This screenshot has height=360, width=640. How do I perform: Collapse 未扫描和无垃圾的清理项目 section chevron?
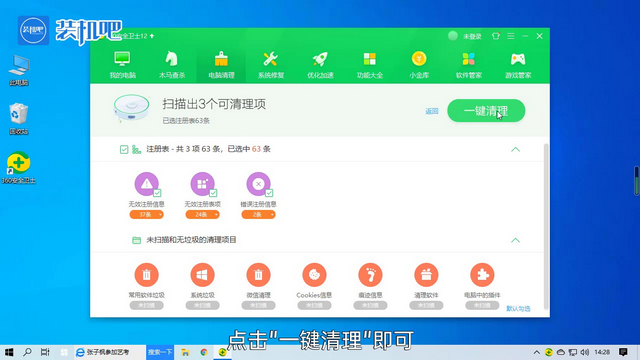516,240
